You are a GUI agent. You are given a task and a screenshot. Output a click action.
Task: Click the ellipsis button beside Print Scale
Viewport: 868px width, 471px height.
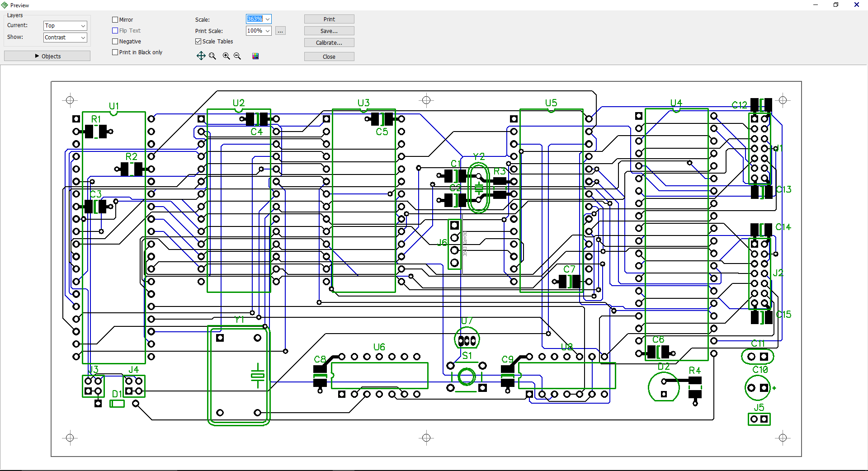pos(280,31)
